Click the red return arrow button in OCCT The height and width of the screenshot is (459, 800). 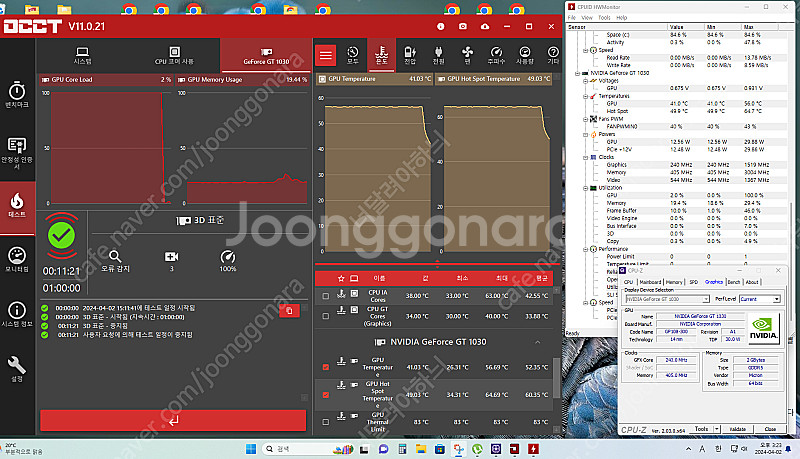click(x=173, y=420)
